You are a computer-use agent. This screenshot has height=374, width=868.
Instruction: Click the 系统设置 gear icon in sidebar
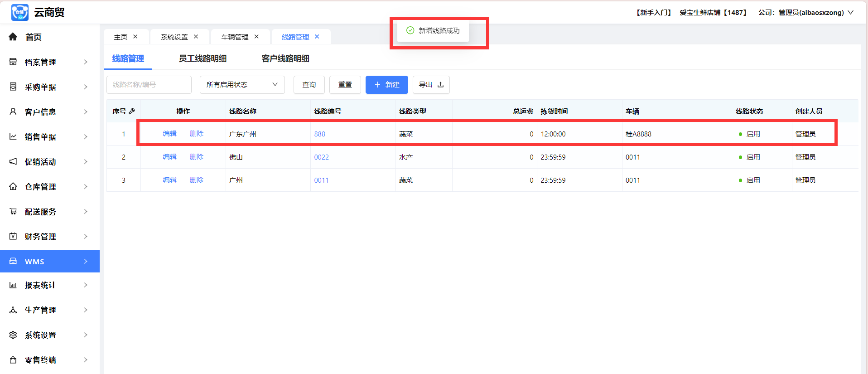pos(13,335)
